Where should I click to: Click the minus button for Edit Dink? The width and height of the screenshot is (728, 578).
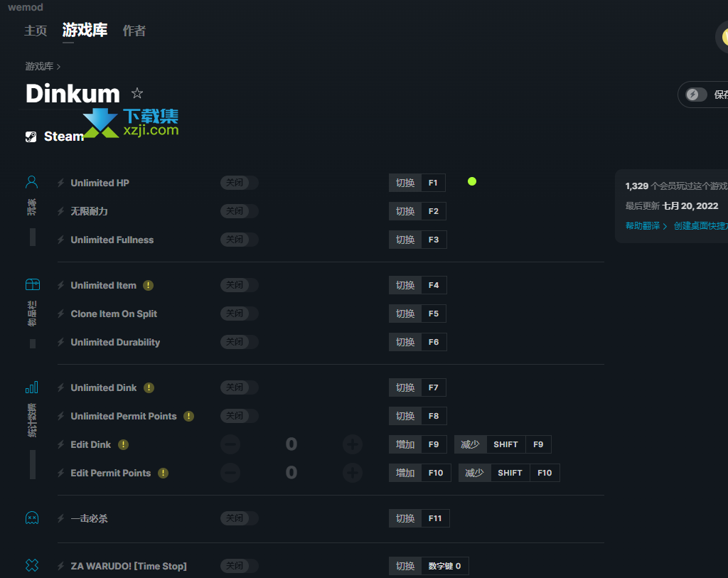pos(230,444)
